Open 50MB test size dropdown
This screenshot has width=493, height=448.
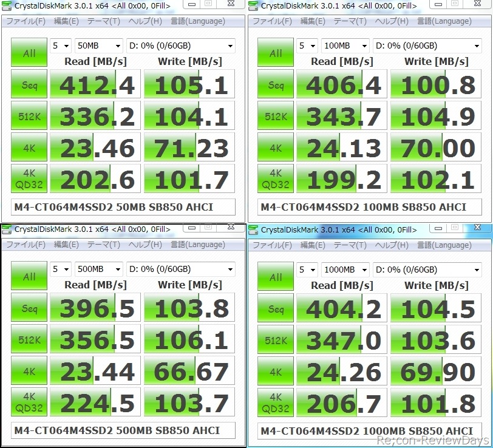tap(99, 46)
